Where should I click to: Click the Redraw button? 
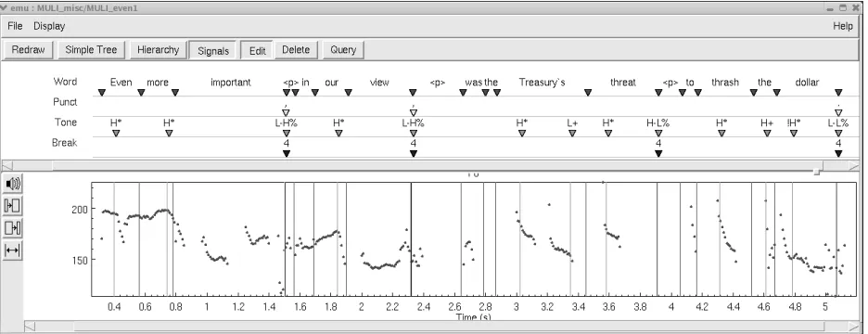[x=28, y=50]
